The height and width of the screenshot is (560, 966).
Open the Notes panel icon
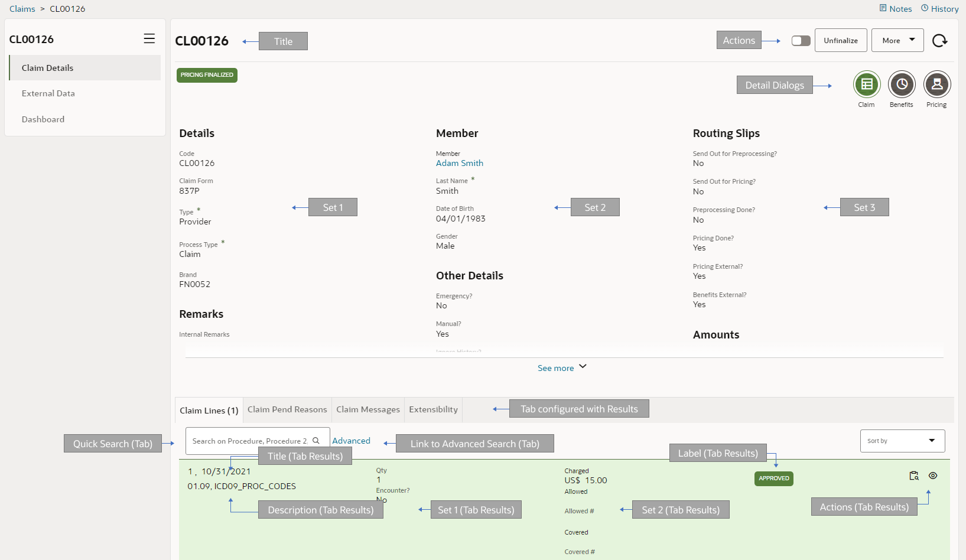(882, 8)
